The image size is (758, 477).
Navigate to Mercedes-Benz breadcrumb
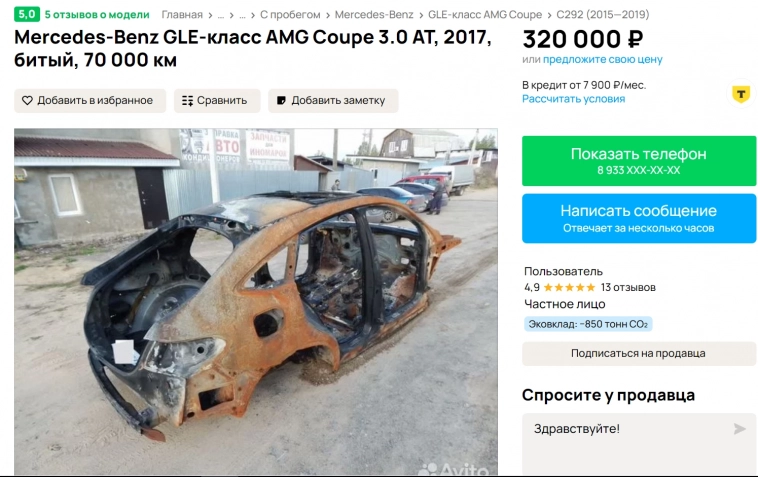(374, 15)
